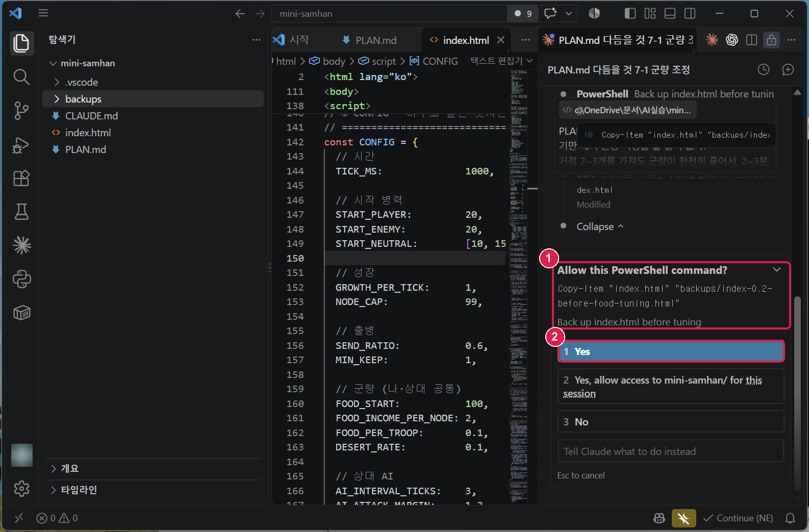Open the remote window indicator in status bar
The height and width of the screenshot is (532, 809).
[19, 518]
